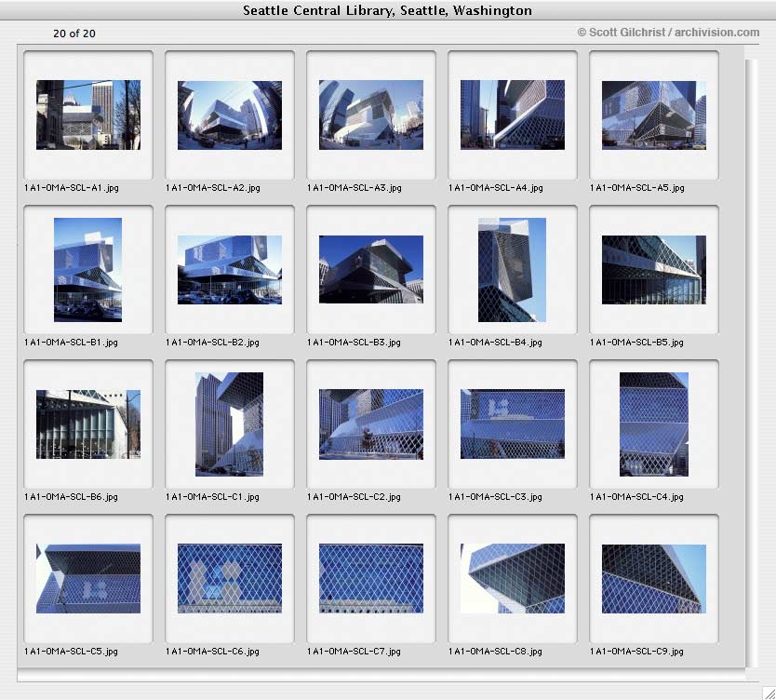776x700 pixels.
Task: Click filename text 1A1-OMA-SCL-C2.jpg
Action: pos(355,496)
